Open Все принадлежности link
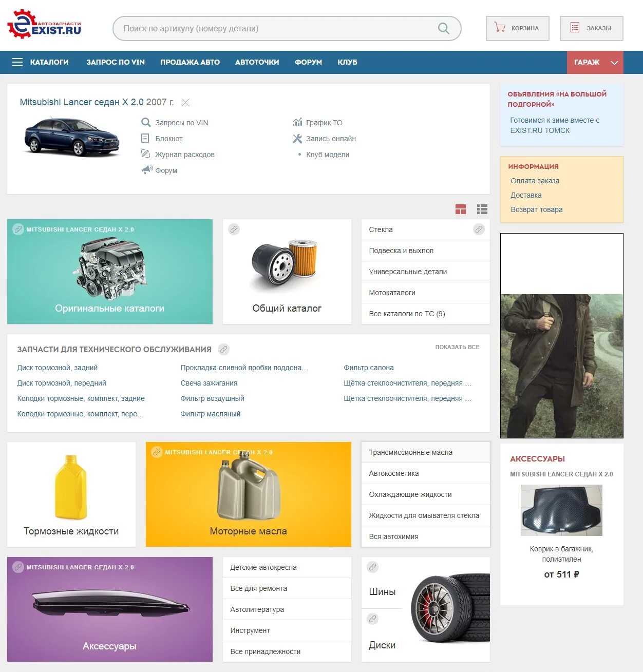The image size is (643, 672). click(x=287, y=651)
